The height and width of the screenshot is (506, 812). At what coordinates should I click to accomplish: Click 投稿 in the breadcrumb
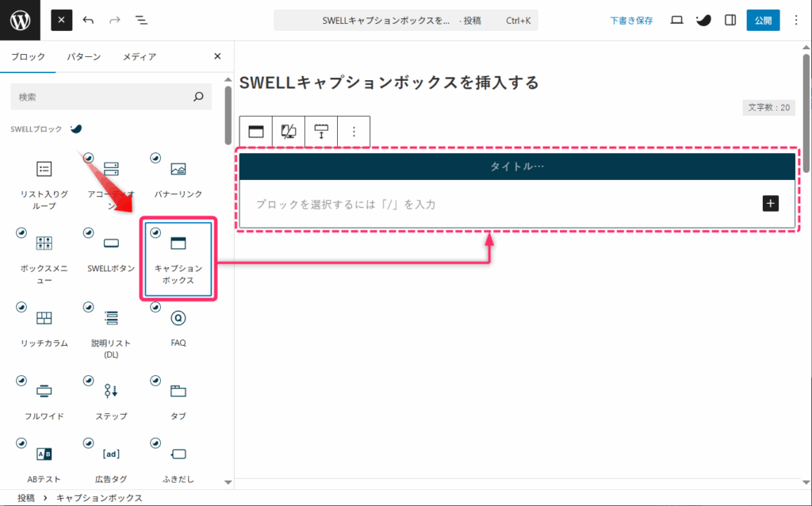click(x=26, y=498)
